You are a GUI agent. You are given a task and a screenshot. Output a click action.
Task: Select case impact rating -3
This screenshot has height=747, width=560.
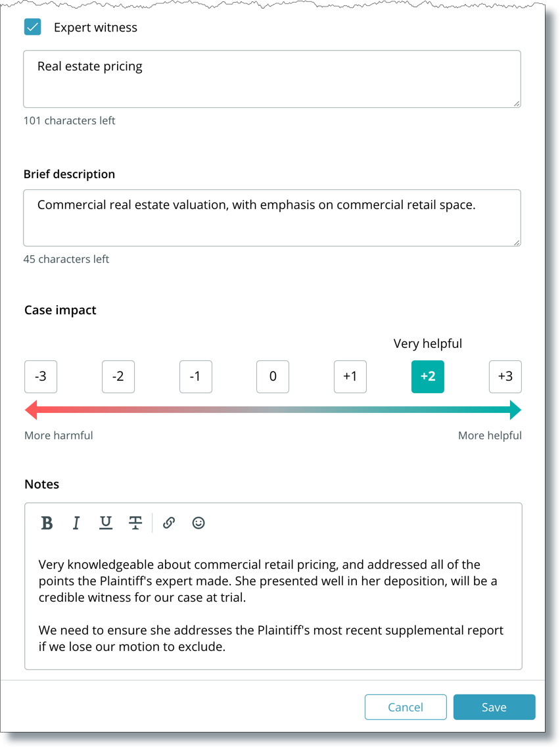pyautogui.click(x=41, y=377)
